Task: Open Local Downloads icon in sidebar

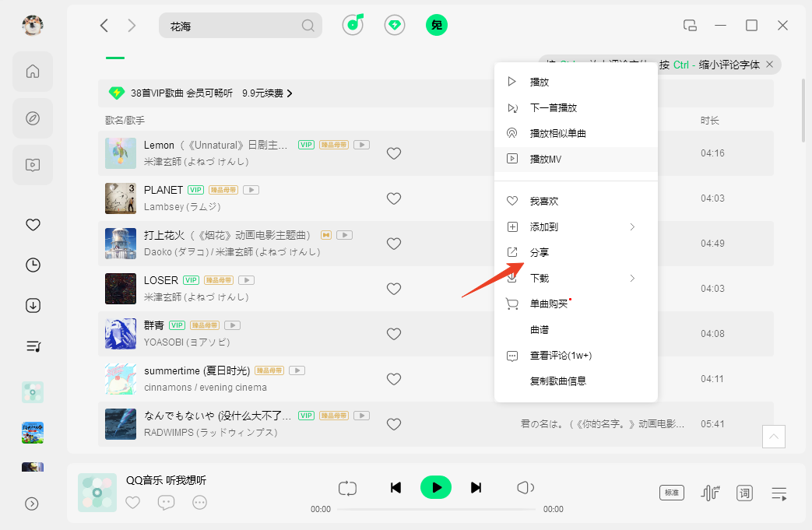Action: point(33,305)
